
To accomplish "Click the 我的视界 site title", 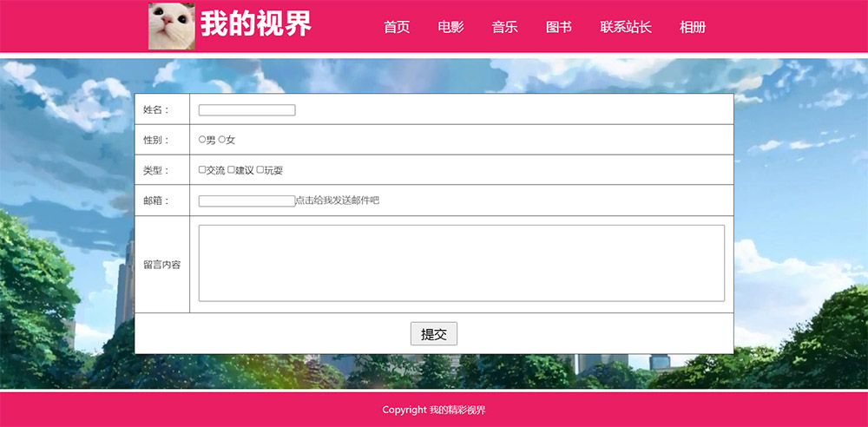I will (x=256, y=24).
